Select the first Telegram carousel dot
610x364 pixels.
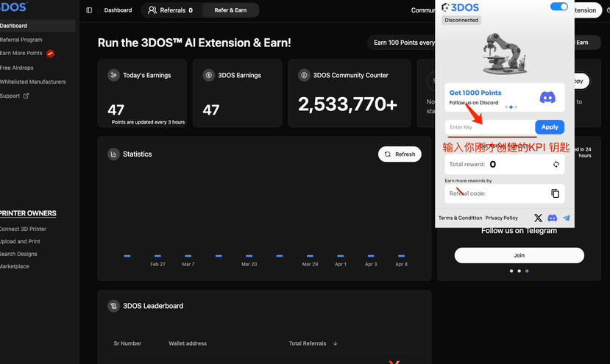pyautogui.click(x=511, y=271)
